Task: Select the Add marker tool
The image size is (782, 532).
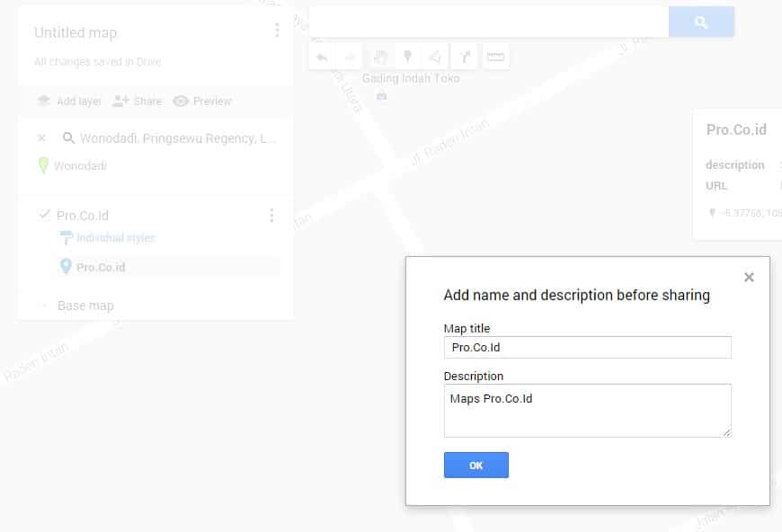Action: (407, 57)
